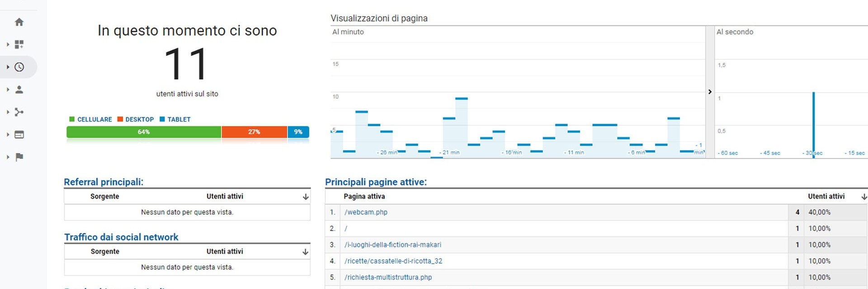Viewport: 868px width, 289px height.
Task: Open the Behavior page-layout icon
Action: 19,135
